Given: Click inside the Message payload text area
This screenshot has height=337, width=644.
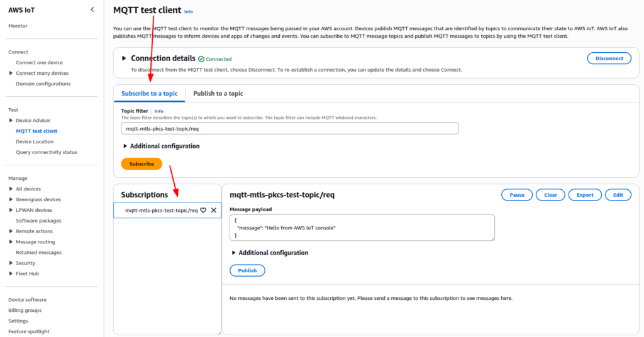Looking at the screenshot, I should [x=362, y=228].
